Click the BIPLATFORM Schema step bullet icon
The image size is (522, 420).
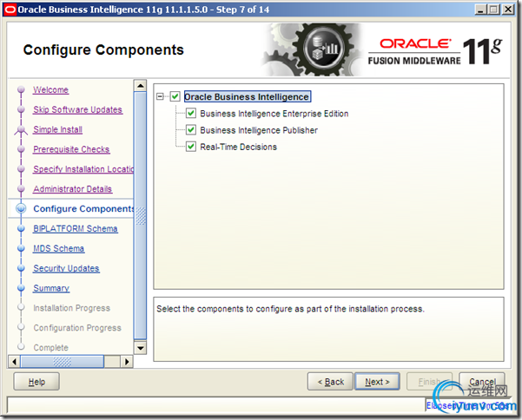(21, 228)
